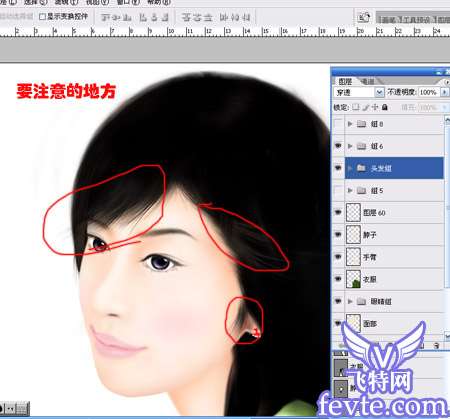
Task: Expand the 组 5 group triangle
Action: click(x=350, y=190)
